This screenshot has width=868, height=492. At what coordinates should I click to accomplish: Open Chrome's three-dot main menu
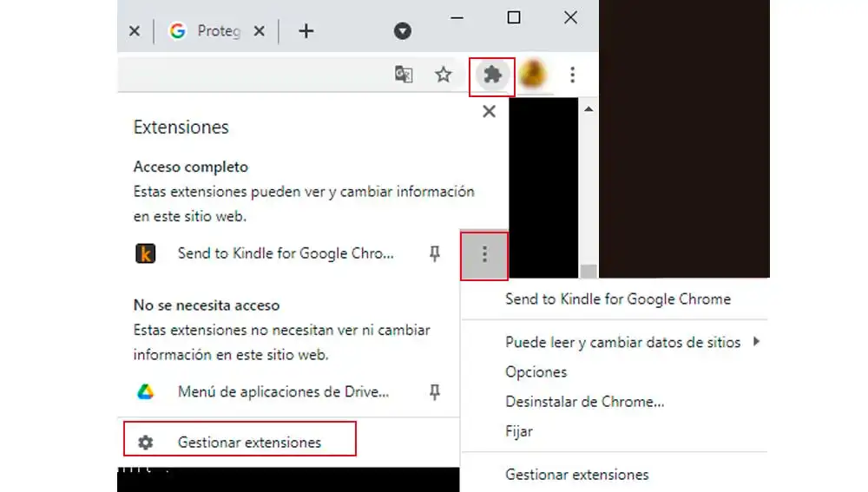tap(572, 75)
